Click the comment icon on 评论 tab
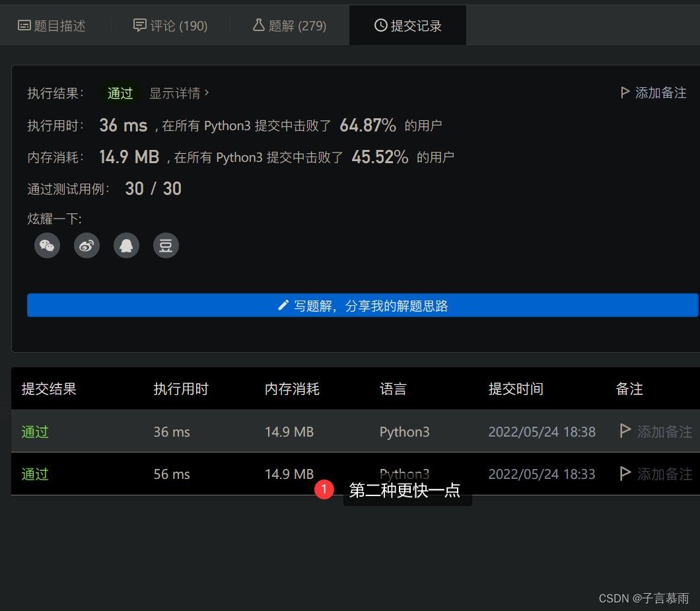This screenshot has width=700, height=611. click(x=140, y=25)
